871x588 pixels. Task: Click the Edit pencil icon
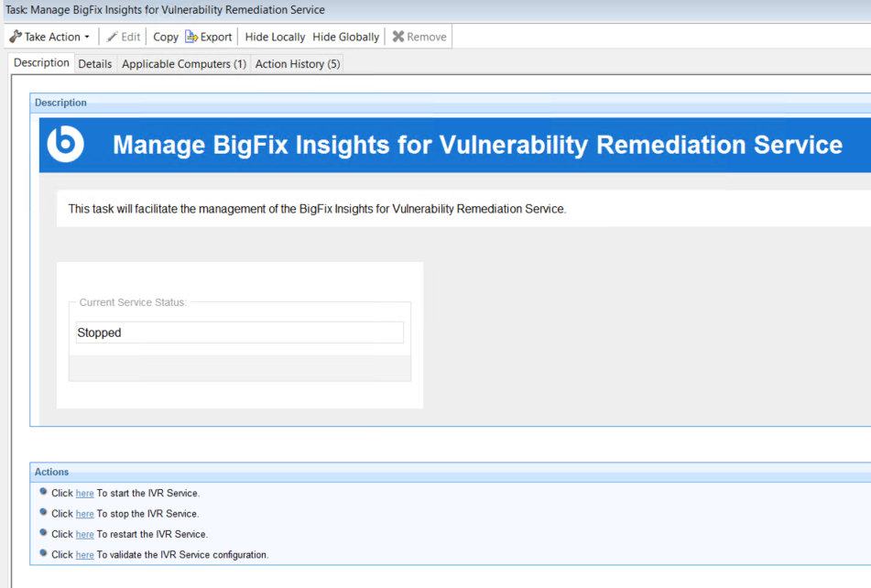[113, 37]
